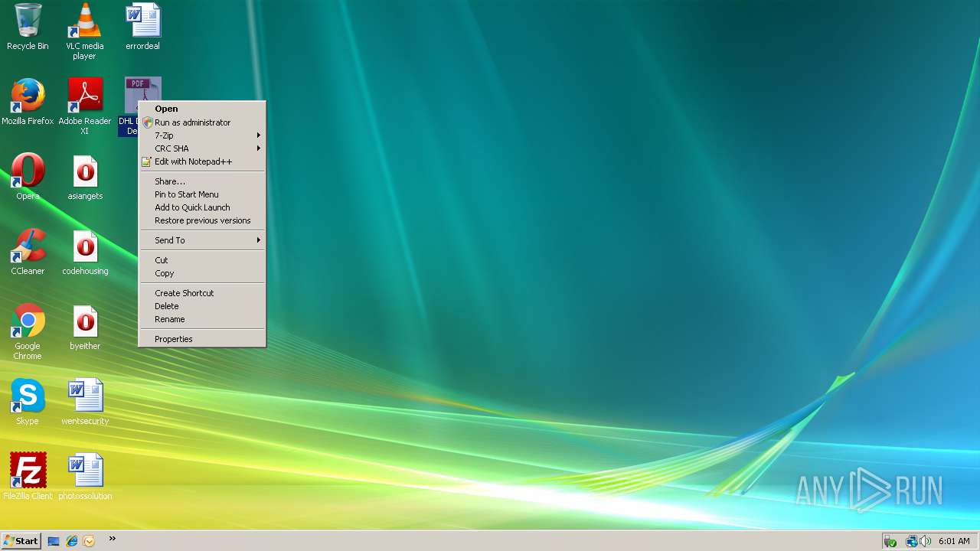This screenshot has width=980, height=551.
Task: Choose Edit with Notepad++
Action: click(202, 161)
